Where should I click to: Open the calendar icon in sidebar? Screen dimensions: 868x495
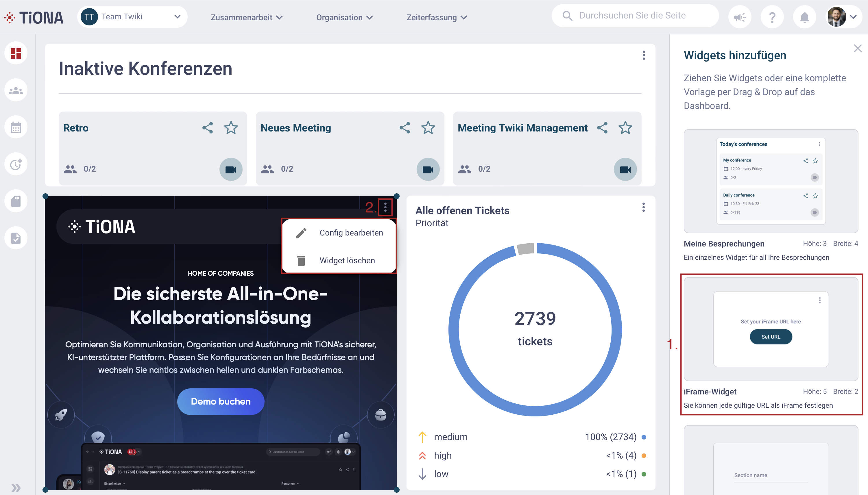point(16,127)
